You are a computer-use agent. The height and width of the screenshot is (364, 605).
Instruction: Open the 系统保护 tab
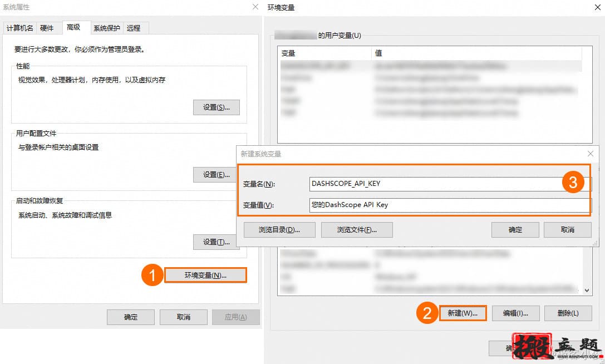click(x=107, y=28)
